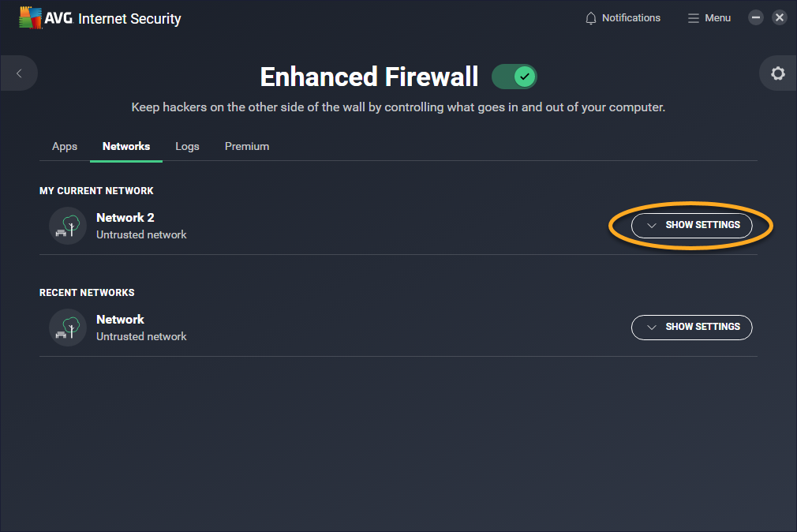Switch to the Apps tab
The height and width of the screenshot is (532, 797).
tap(65, 147)
